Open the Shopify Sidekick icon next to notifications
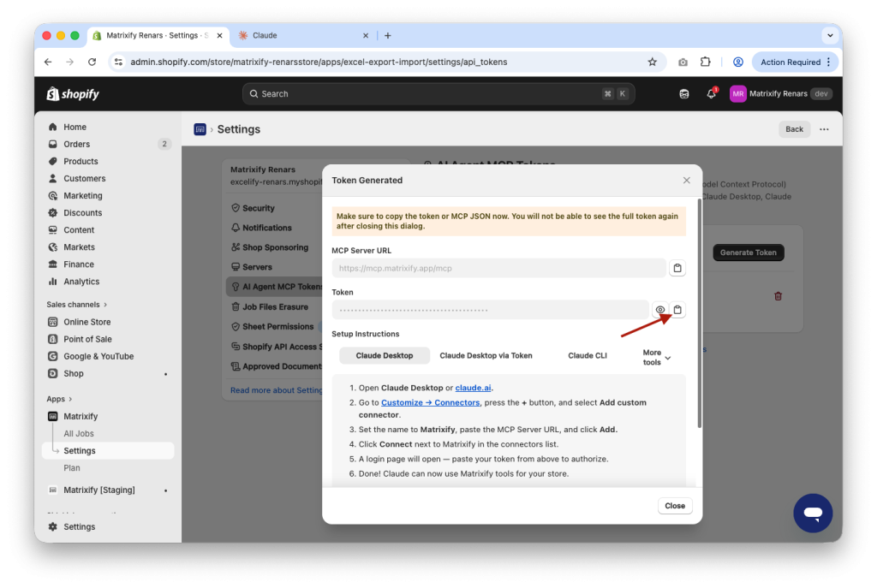 pyautogui.click(x=683, y=93)
